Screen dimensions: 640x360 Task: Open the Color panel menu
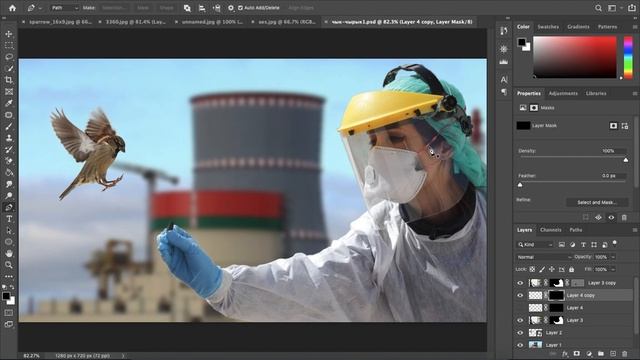click(x=635, y=27)
